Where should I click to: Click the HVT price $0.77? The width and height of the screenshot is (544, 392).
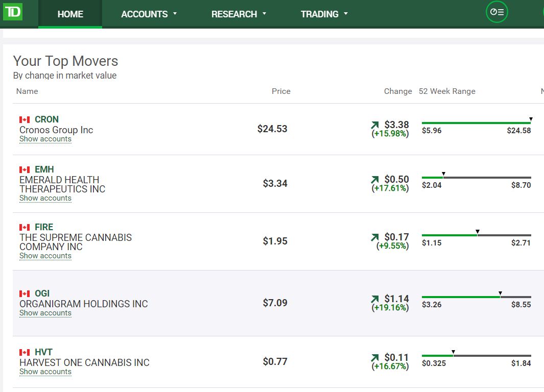click(275, 361)
